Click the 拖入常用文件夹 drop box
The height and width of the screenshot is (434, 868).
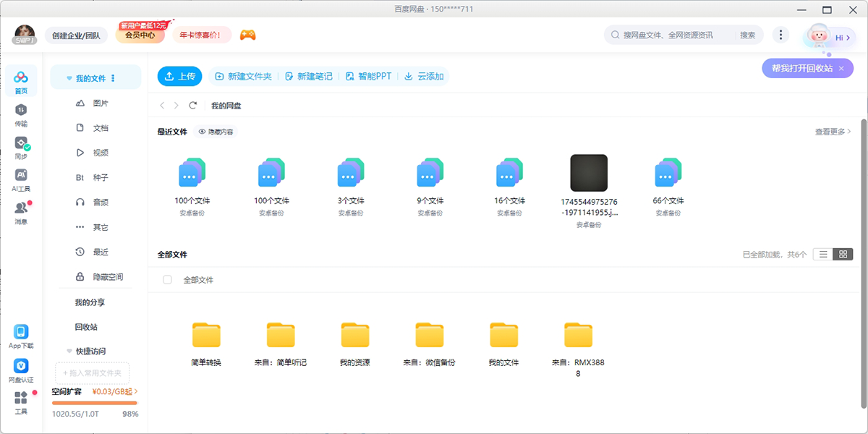coord(93,373)
